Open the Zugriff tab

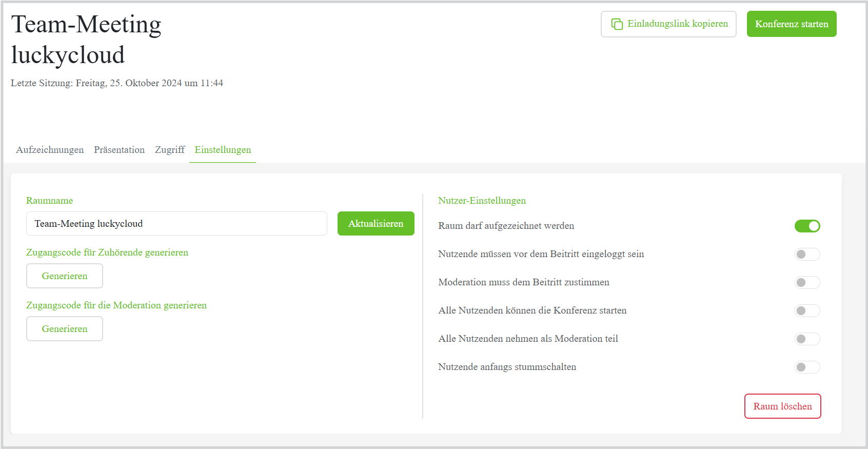(170, 150)
